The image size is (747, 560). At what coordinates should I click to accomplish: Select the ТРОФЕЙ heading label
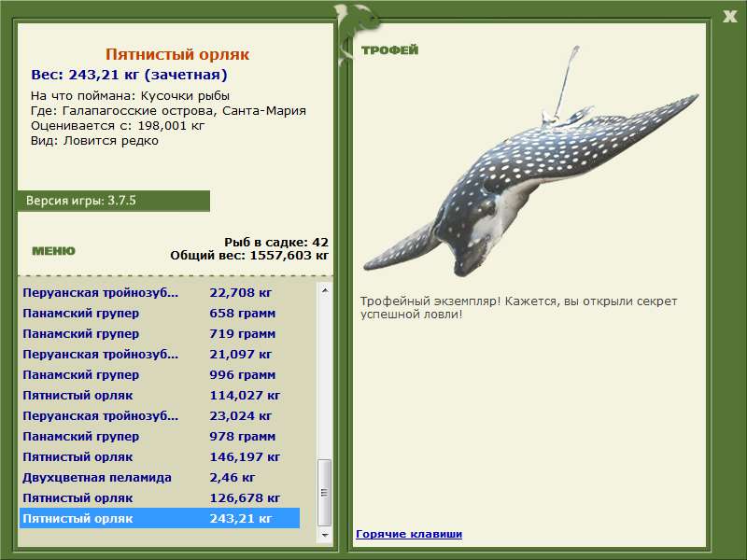tap(389, 49)
